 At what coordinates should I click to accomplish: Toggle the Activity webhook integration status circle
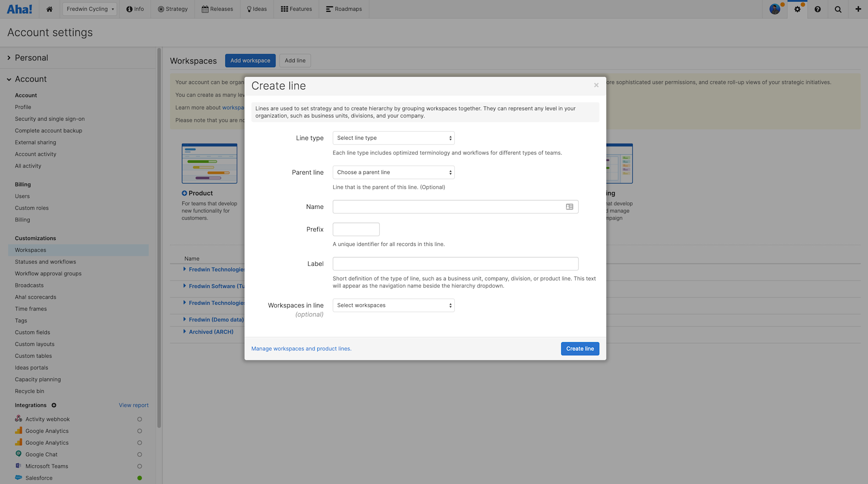point(139,419)
